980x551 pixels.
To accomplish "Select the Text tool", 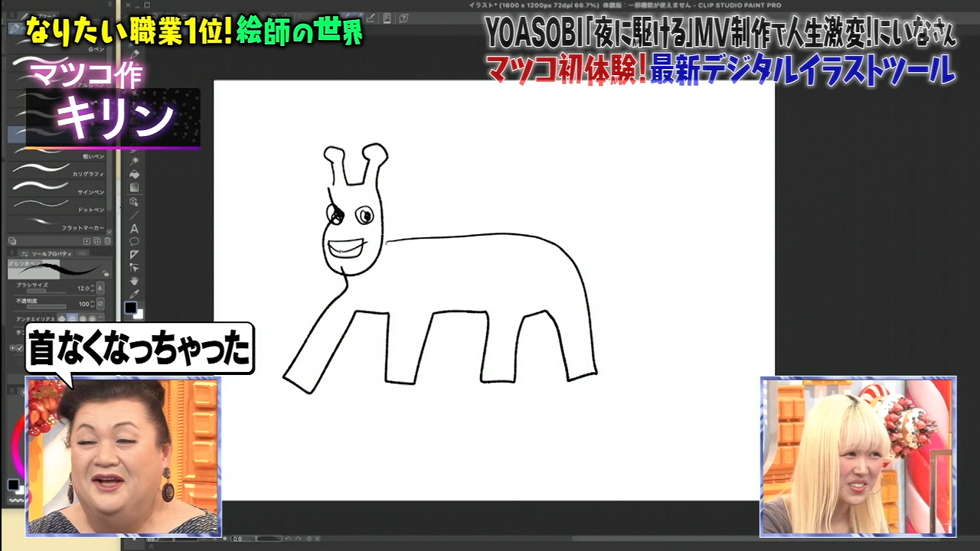I will (135, 228).
